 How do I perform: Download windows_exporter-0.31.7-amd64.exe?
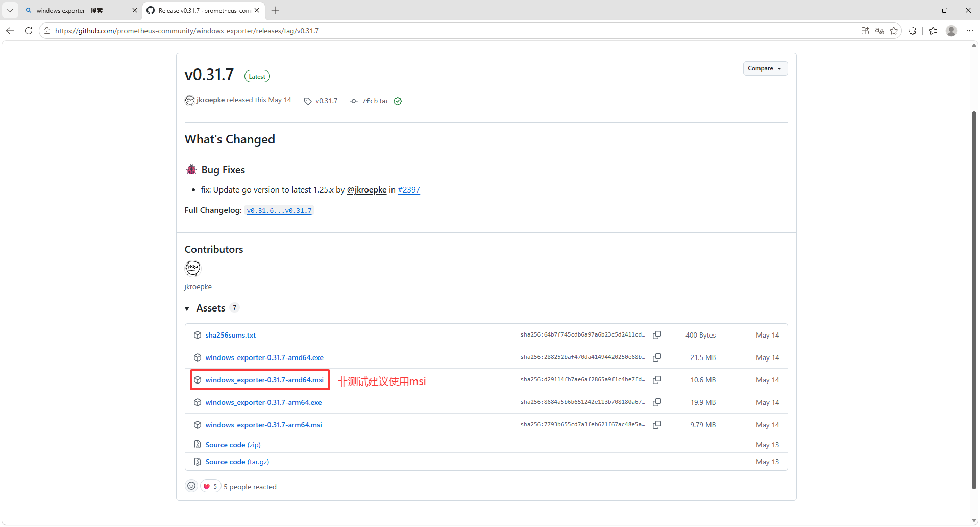264,357
